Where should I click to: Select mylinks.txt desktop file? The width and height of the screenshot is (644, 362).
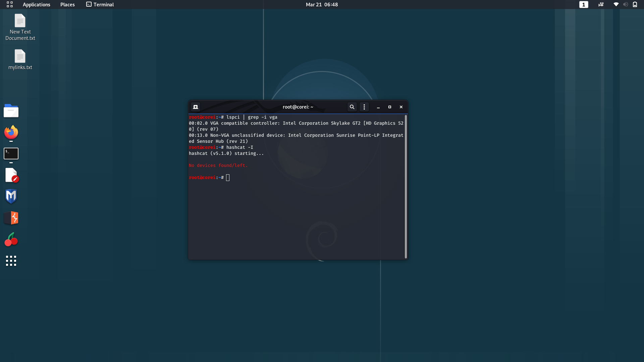[x=20, y=60]
